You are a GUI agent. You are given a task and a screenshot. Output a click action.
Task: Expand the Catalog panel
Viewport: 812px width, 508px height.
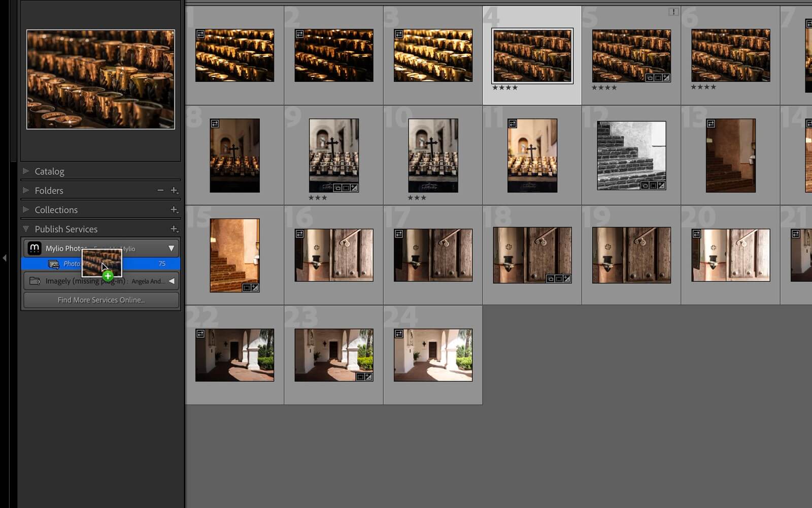tap(25, 171)
